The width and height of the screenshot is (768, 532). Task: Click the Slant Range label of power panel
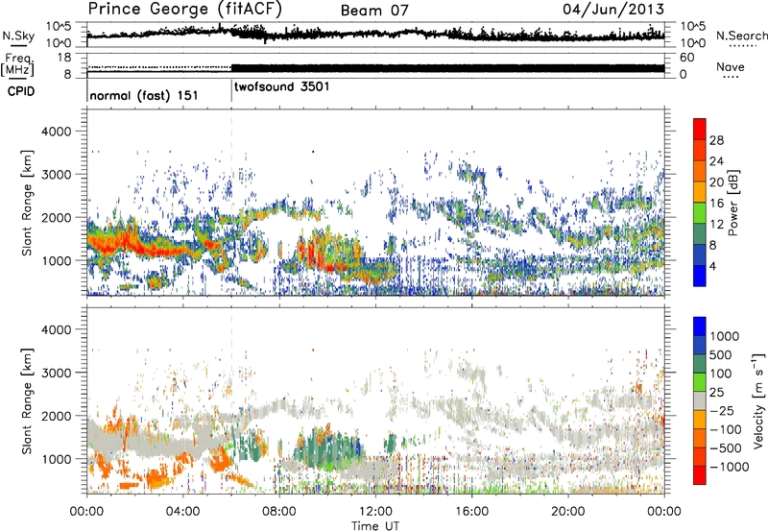pos(27,204)
